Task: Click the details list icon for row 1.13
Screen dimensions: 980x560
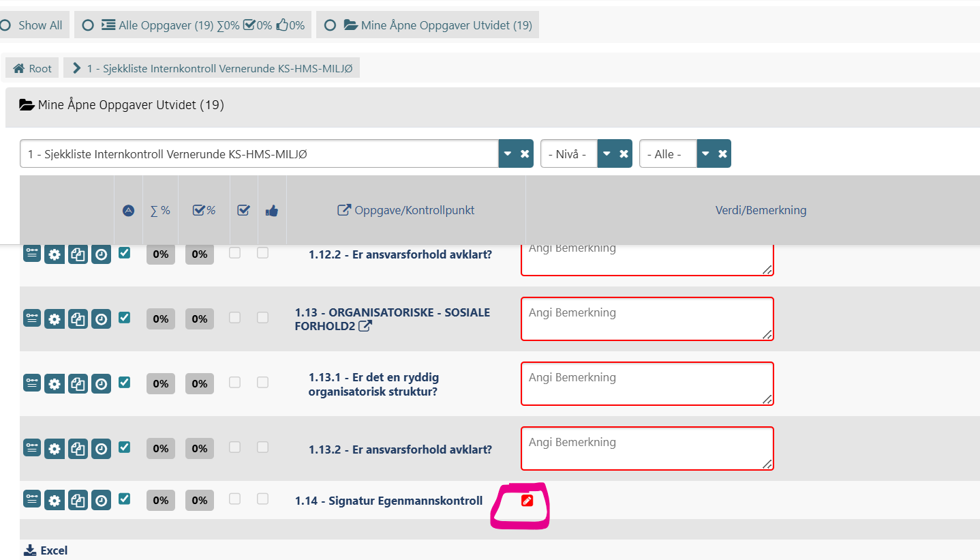Action: 32,319
